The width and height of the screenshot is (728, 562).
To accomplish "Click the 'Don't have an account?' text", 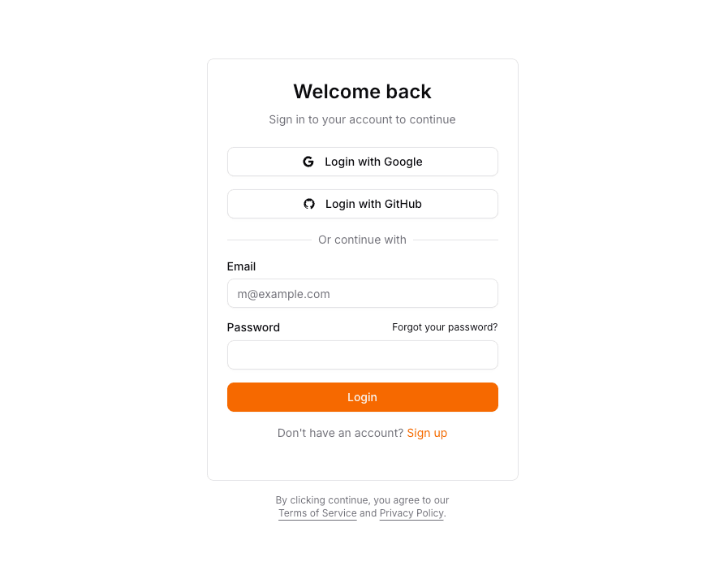I will pos(340,433).
